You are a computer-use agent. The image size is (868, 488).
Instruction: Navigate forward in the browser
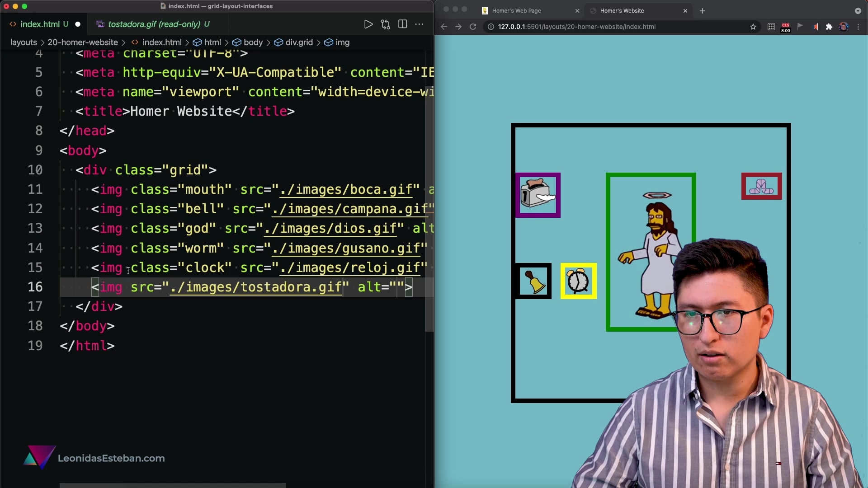(x=458, y=27)
